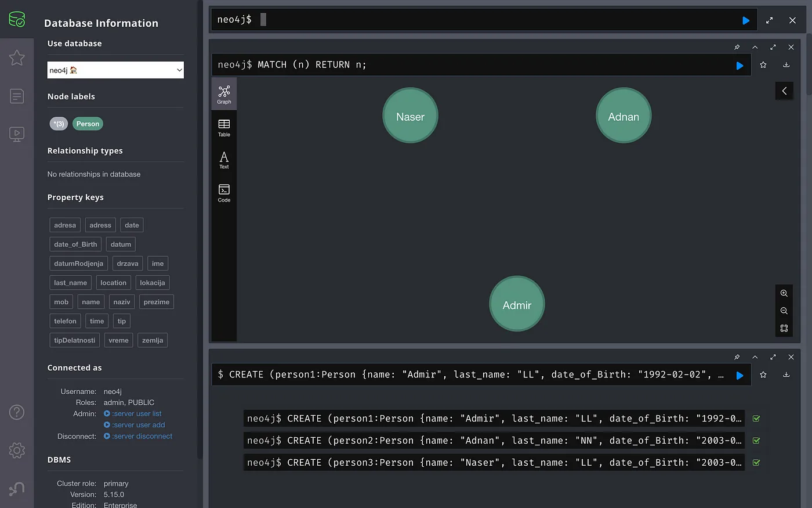Open Project Files in the sidebar
Screen dimensions: 812x508
tap(17, 96)
